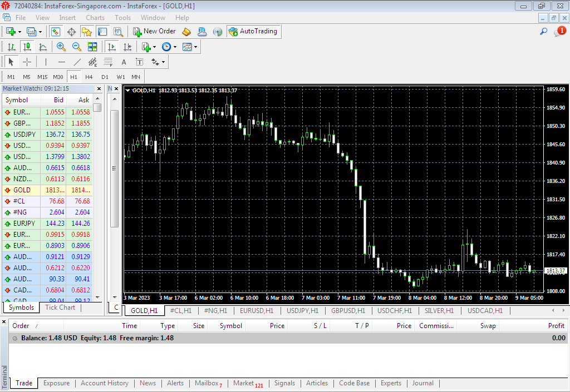Switch timeframe to M1
The width and height of the screenshot is (570, 392).
tap(11, 77)
